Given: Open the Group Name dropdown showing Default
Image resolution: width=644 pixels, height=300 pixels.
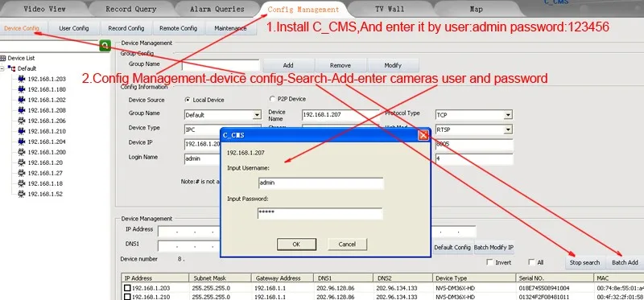Looking at the screenshot, I should (257, 115).
